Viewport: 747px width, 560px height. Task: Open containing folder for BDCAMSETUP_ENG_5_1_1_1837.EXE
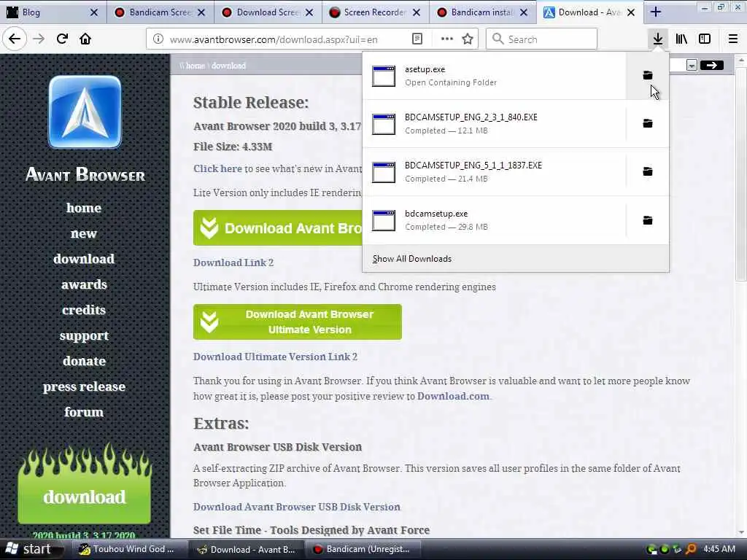tap(648, 171)
